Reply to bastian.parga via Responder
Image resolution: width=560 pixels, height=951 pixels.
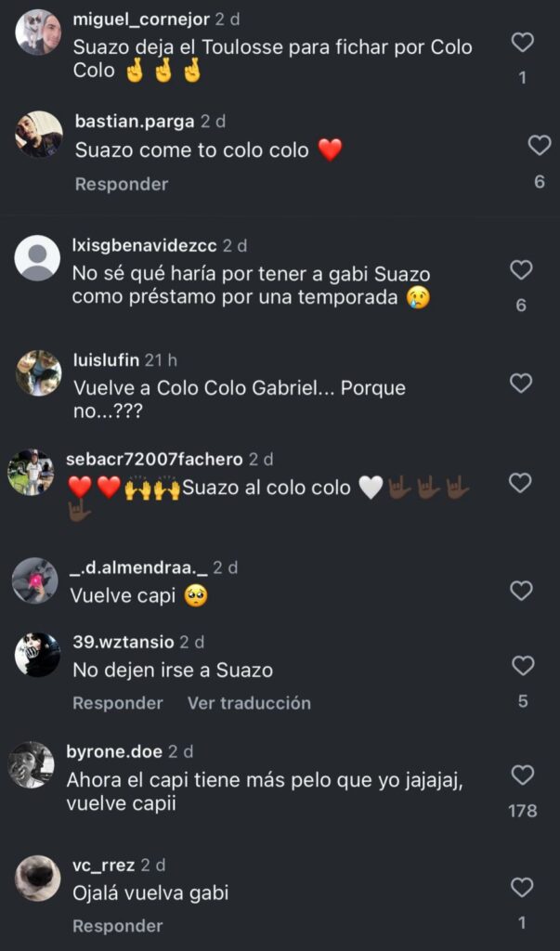coord(122,185)
